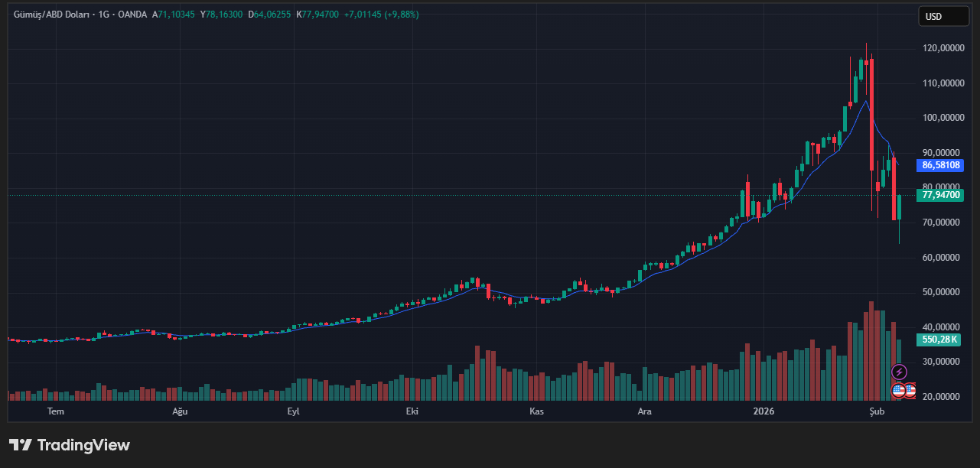Open the USD currency selector
This screenshot has width=980, height=468.
pyautogui.click(x=943, y=16)
